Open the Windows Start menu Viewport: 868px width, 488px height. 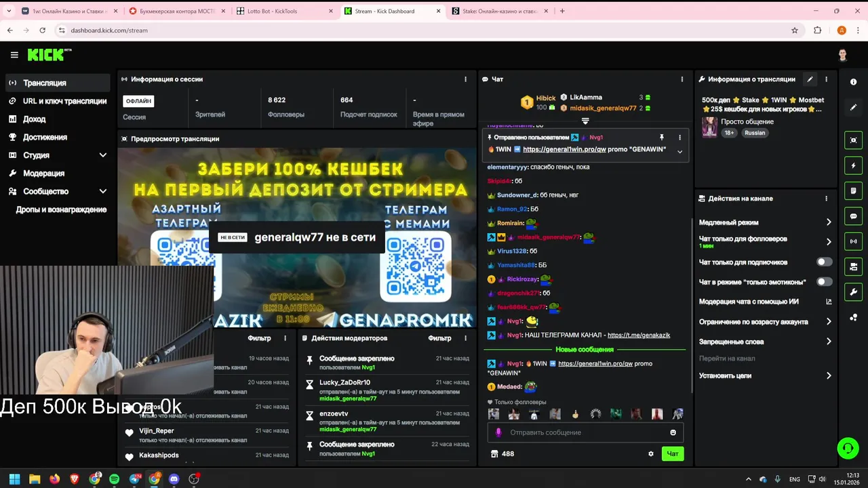click(14, 479)
